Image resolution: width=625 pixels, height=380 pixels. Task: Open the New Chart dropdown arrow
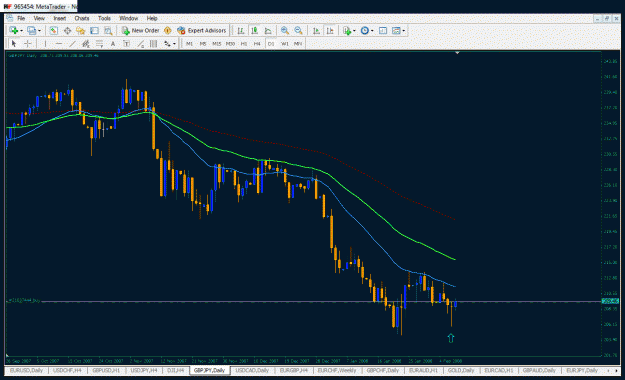pos(21,31)
